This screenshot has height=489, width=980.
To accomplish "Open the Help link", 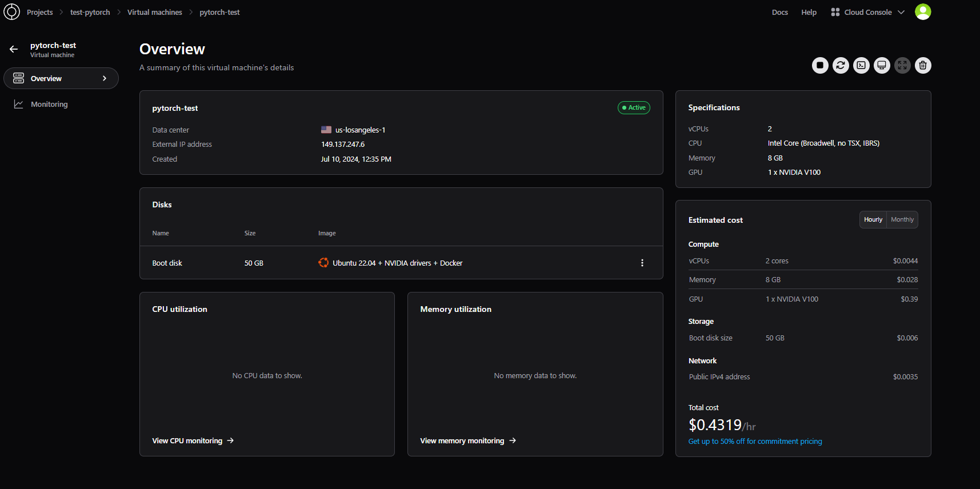I will [809, 12].
